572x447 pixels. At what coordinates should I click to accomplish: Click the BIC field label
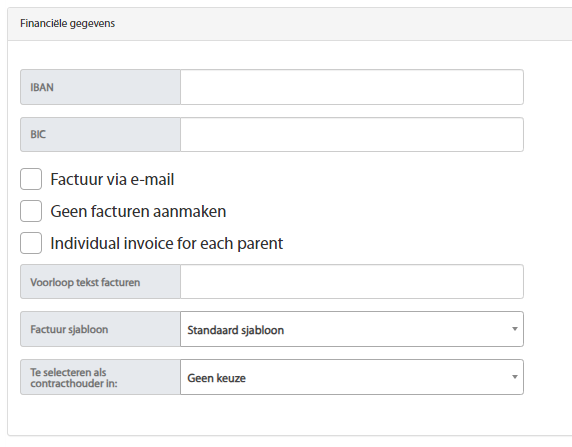click(x=38, y=135)
